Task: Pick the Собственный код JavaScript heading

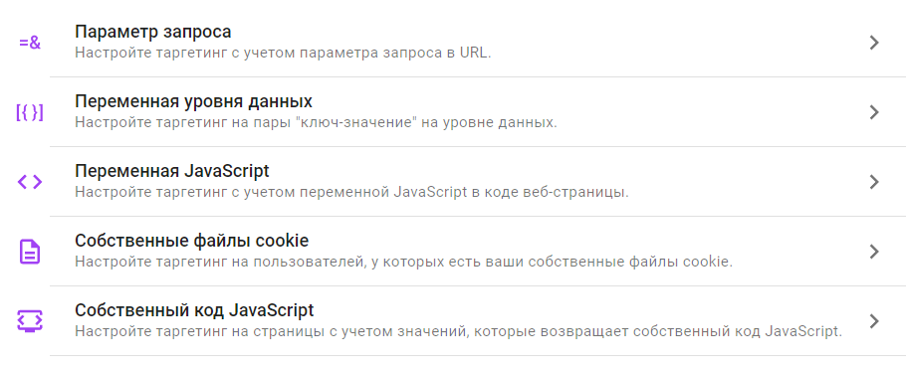Action: pos(195,311)
